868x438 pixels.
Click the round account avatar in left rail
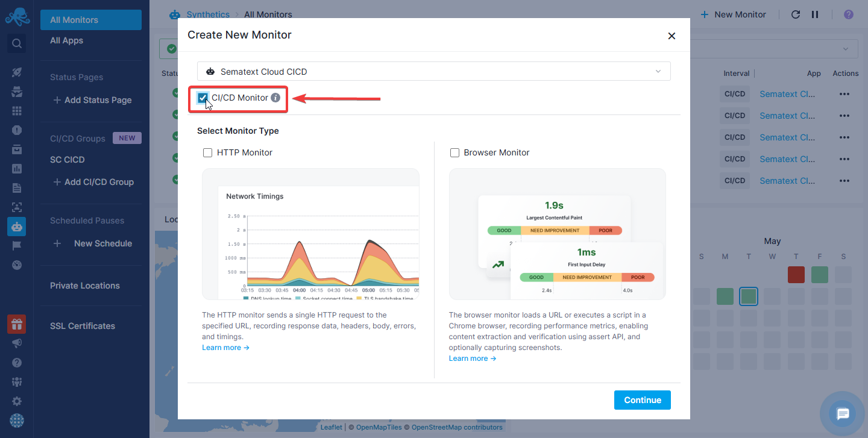tap(17, 421)
